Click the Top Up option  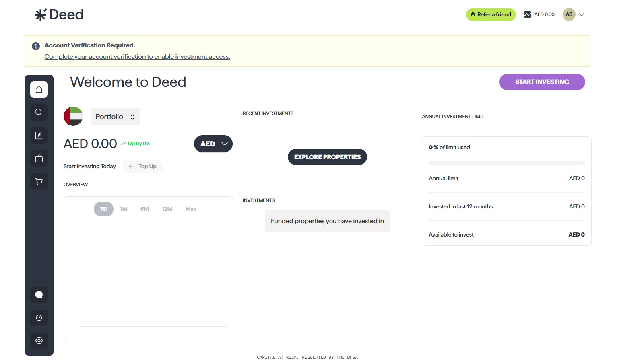pos(142,166)
